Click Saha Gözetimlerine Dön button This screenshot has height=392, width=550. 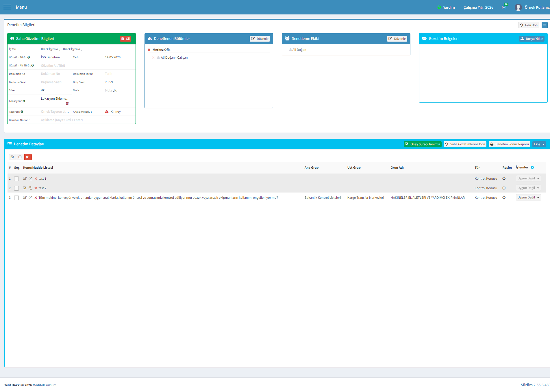465,144
